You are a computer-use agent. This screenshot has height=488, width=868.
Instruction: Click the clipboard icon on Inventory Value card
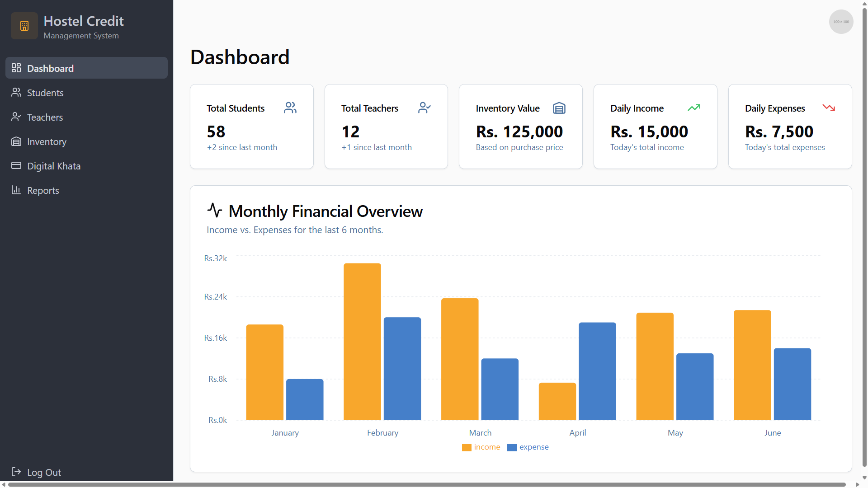tap(559, 108)
